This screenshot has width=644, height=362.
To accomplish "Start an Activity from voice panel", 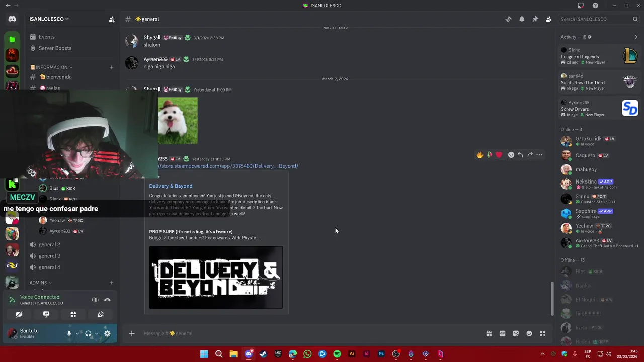I will 73,314.
